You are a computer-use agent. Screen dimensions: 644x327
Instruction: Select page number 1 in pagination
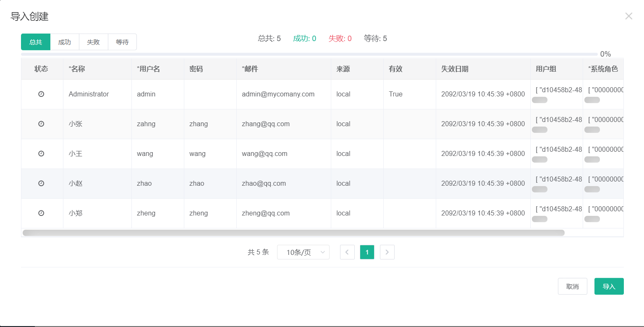[367, 252]
